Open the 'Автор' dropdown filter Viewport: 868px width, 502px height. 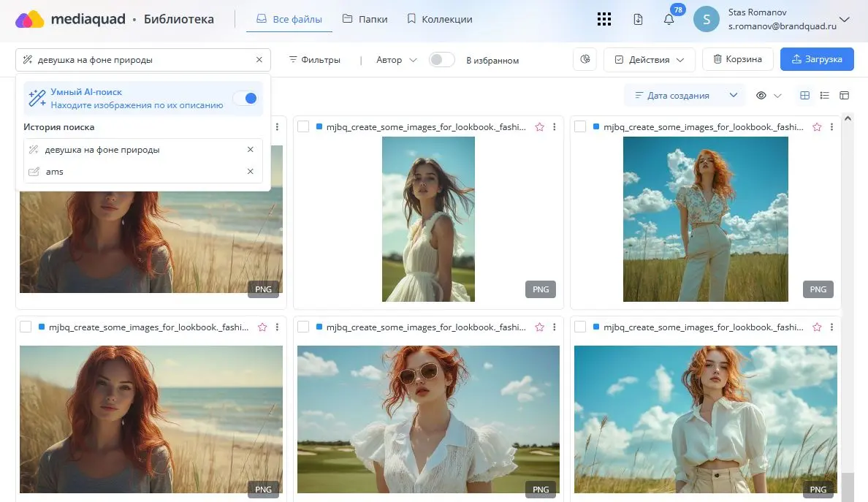tap(396, 60)
